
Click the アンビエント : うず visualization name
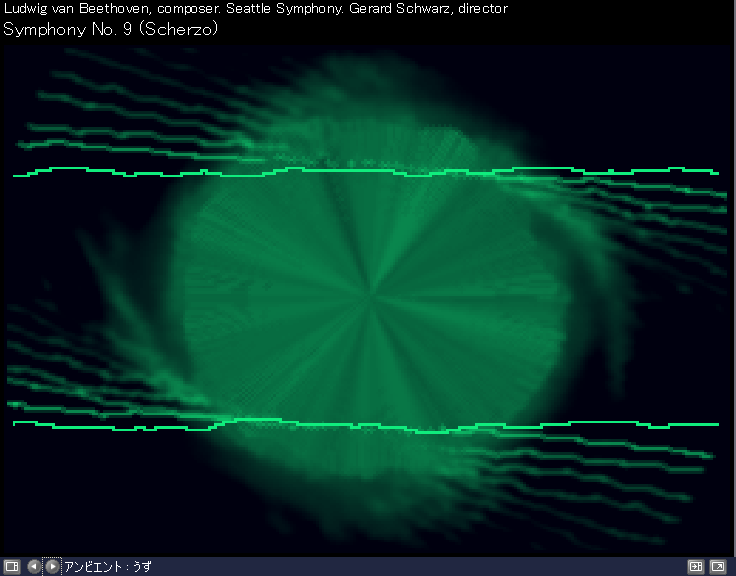[108, 566]
